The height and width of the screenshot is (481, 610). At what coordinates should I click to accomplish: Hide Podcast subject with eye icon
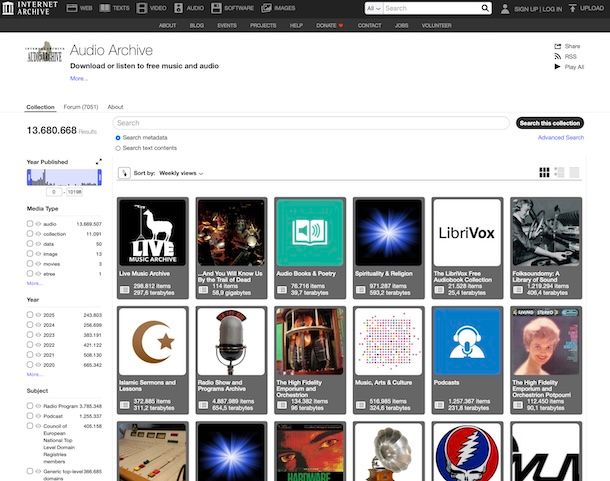point(38,416)
